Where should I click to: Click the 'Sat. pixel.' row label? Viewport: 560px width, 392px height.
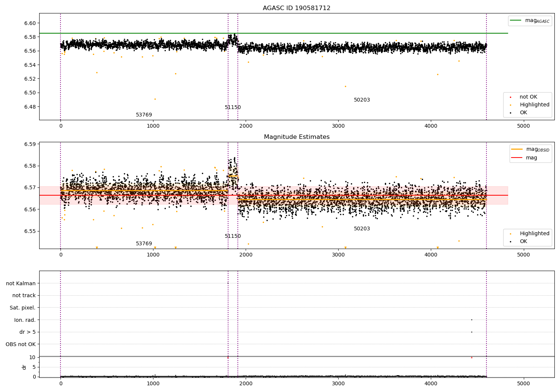pos(23,308)
